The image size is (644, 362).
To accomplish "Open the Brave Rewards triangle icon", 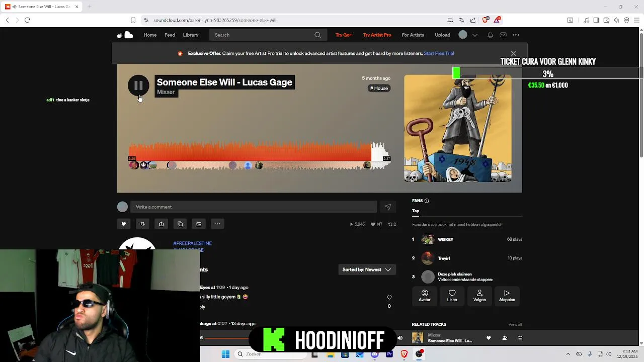I will pyautogui.click(x=497, y=20).
